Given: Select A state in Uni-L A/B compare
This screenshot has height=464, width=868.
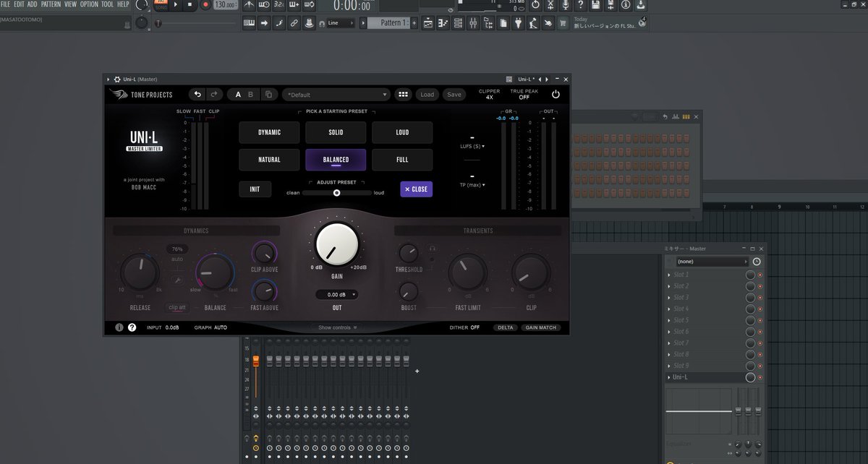Looking at the screenshot, I should click(238, 95).
